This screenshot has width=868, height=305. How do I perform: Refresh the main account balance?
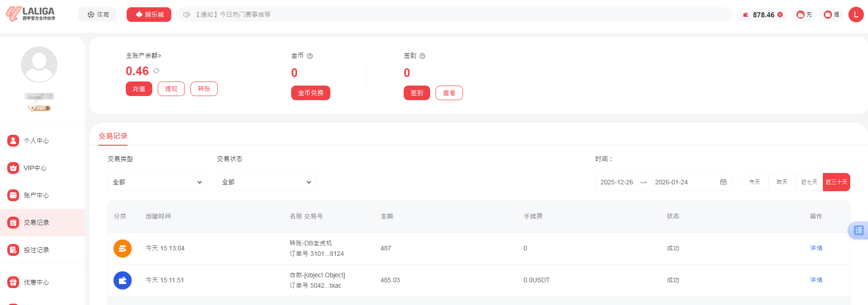tap(156, 71)
